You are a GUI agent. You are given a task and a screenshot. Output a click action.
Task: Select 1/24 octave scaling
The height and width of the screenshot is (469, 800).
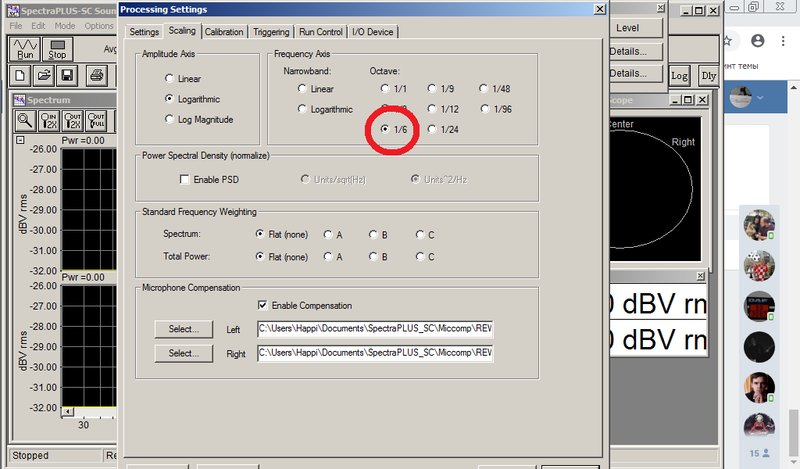point(432,129)
